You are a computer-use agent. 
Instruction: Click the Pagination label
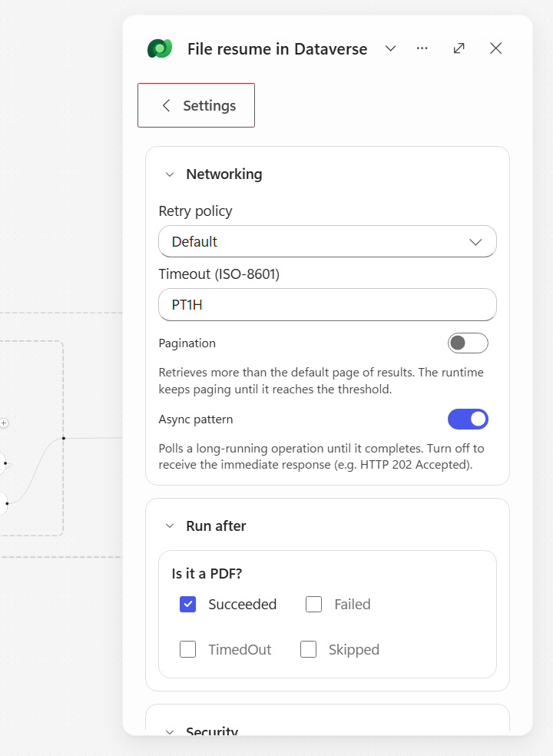click(x=187, y=343)
